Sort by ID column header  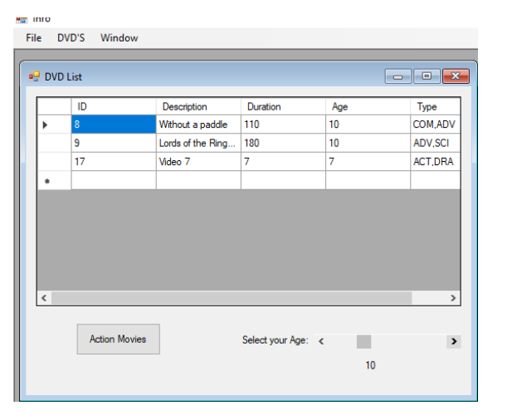[x=114, y=106]
